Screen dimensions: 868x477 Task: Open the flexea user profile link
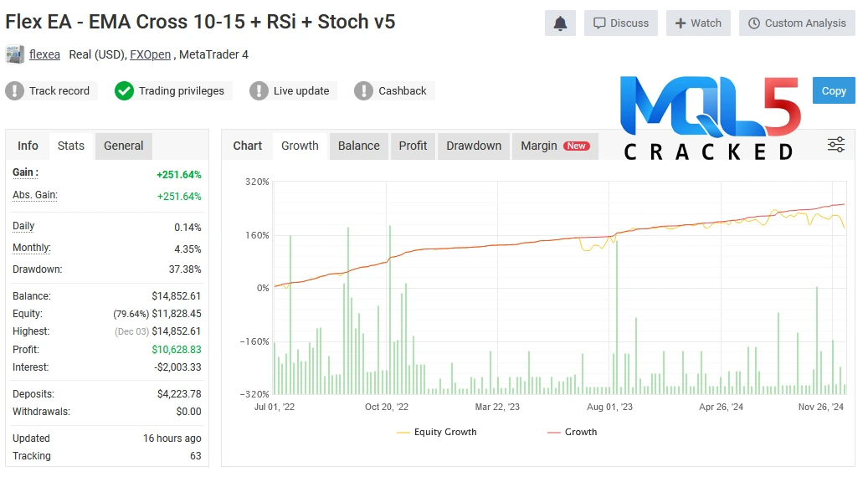(45, 54)
